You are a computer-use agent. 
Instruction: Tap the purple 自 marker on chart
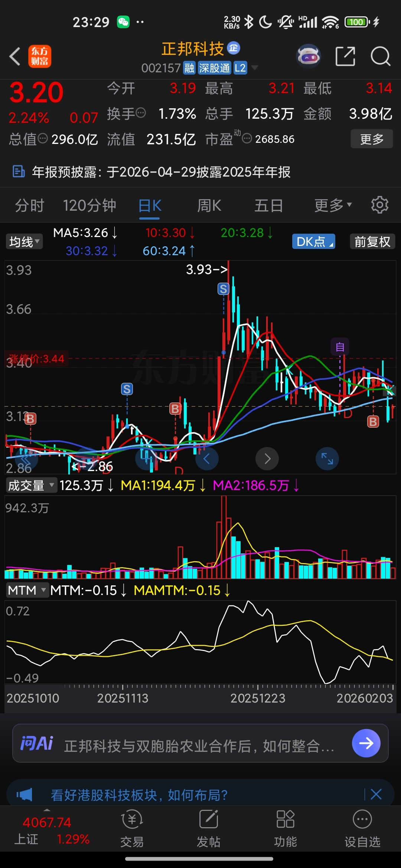tap(340, 347)
